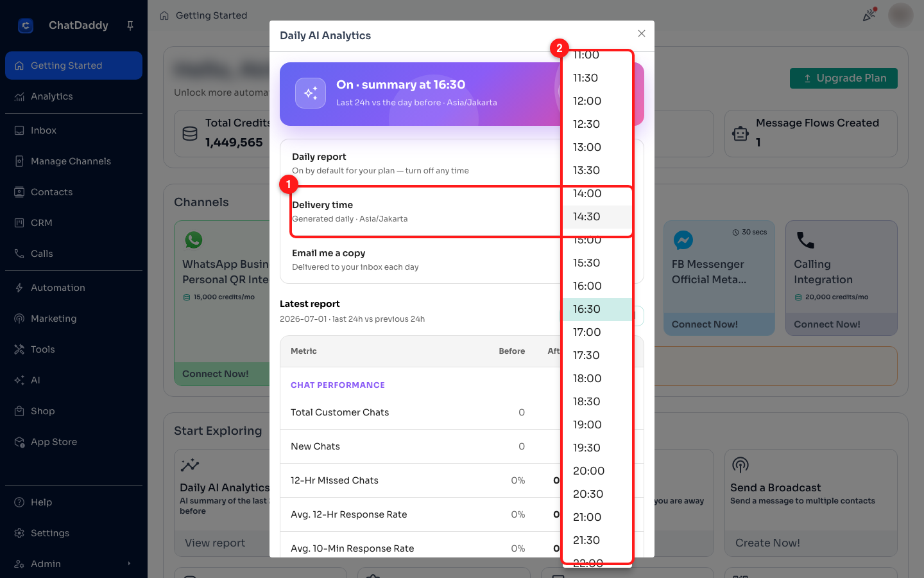The image size is (924, 578).
Task: Click the CHAT PERFORMANCE heading
Action: [x=338, y=385]
